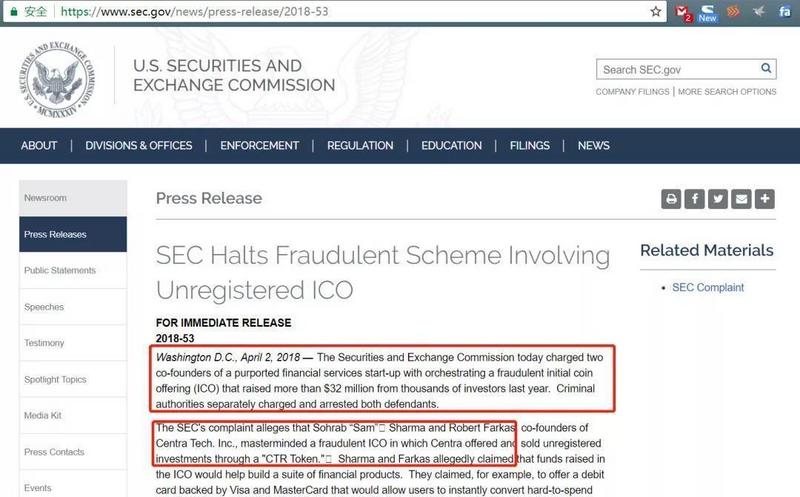
Task: Focus the Search SEC.gov field
Action: pos(679,69)
